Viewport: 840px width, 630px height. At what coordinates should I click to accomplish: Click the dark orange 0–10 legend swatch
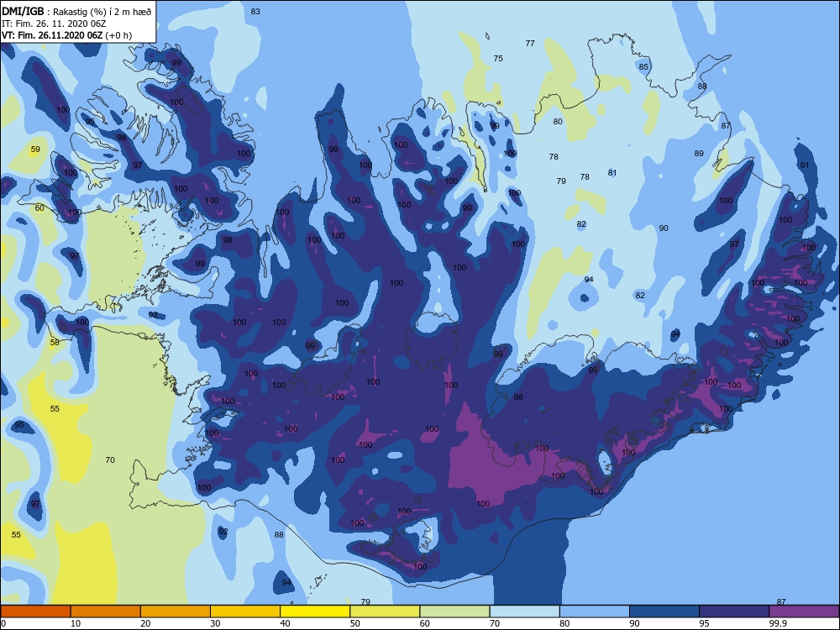[x=35, y=612]
